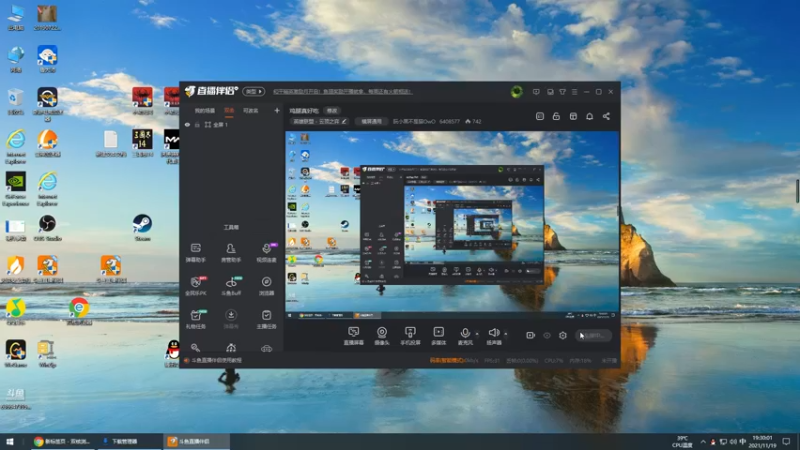The image size is (800, 450).
Task: Click the room ID 6408577 text
Action: [449, 121]
